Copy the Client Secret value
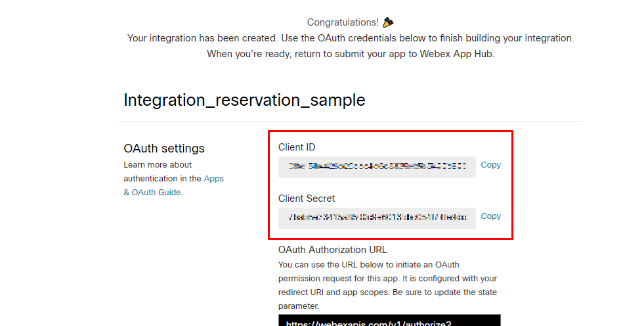644x326 pixels. tap(490, 216)
